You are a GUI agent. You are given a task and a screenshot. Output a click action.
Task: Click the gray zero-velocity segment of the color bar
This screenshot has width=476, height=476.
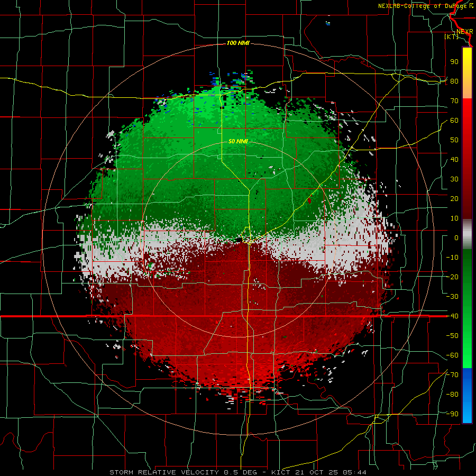coord(467,234)
